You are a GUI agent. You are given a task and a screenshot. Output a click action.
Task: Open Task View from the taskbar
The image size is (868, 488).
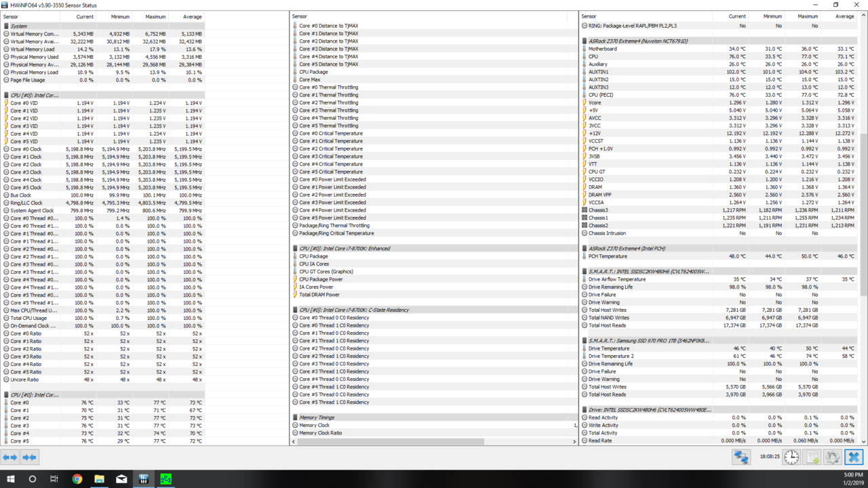54,479
